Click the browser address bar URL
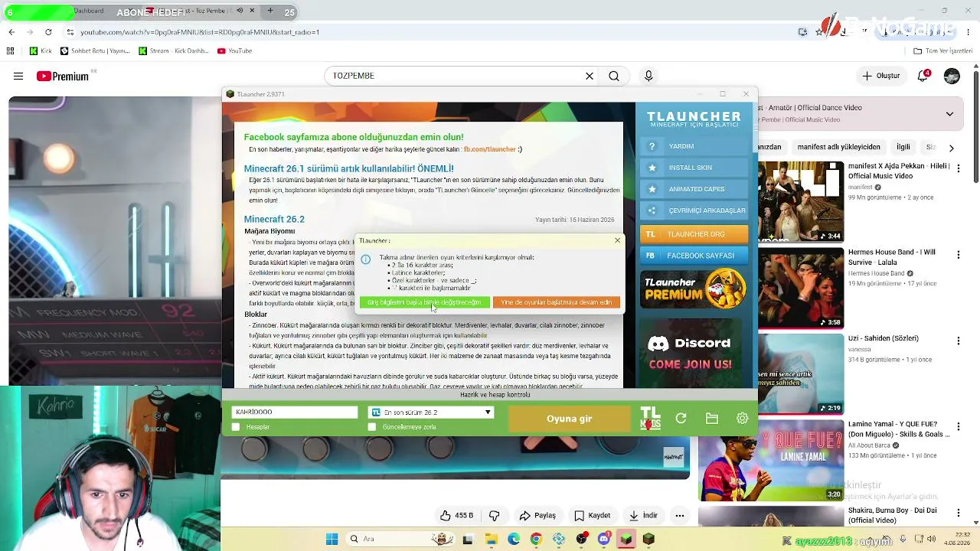The height and width of the screenshot is (551, 980). [200, 32]
